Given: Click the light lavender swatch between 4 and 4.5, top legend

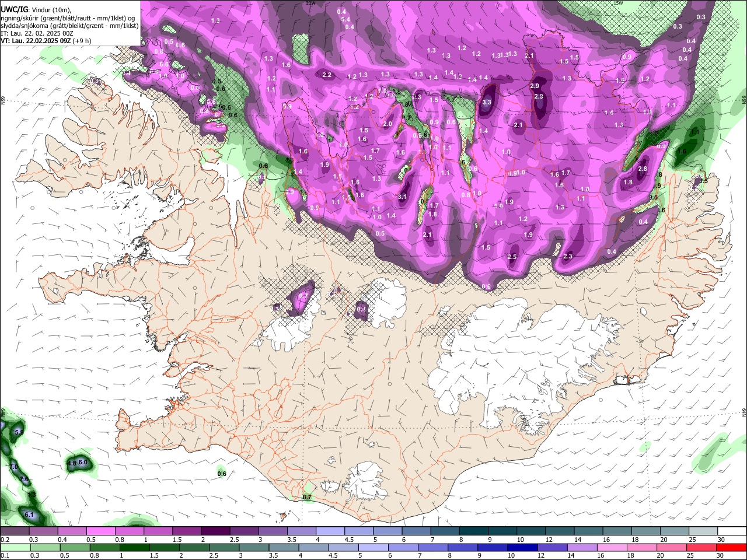Looking at the screenshot, I should point(330,531).
